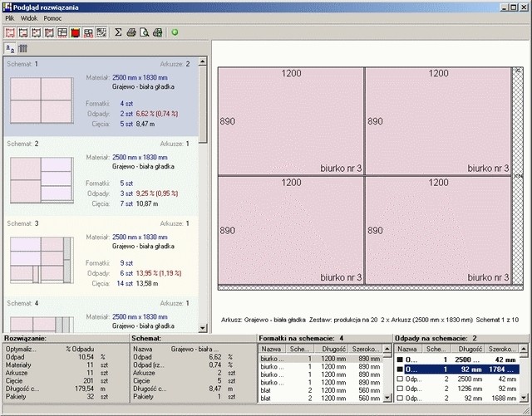Select the scheme list view icon
Screen dimensions: 532x416
(x=10, y=49)
